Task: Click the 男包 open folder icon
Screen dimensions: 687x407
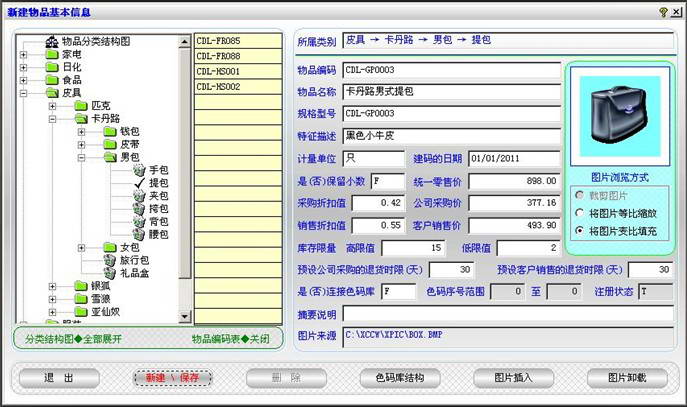Action: [110, 157]
